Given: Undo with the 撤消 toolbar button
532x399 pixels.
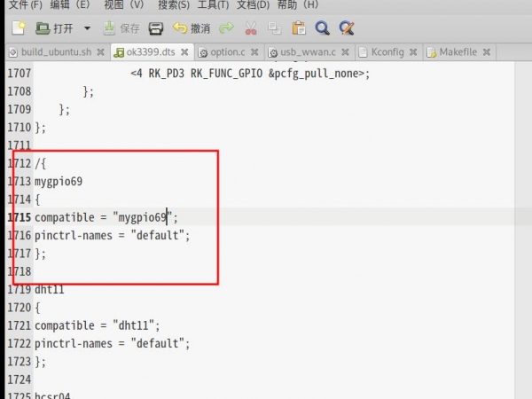Looking at the screenshot, I should tap(192, 28).
